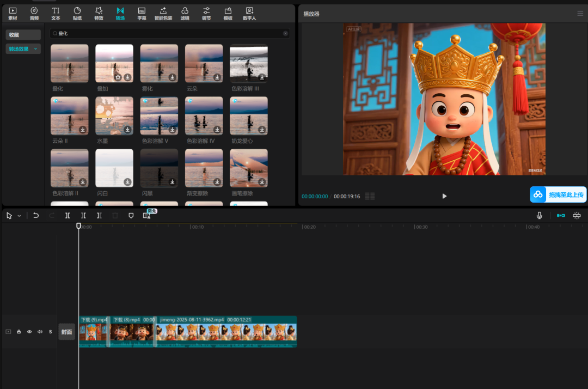
Task: Open the 模板 templates tab
Action: click(228, 14)
